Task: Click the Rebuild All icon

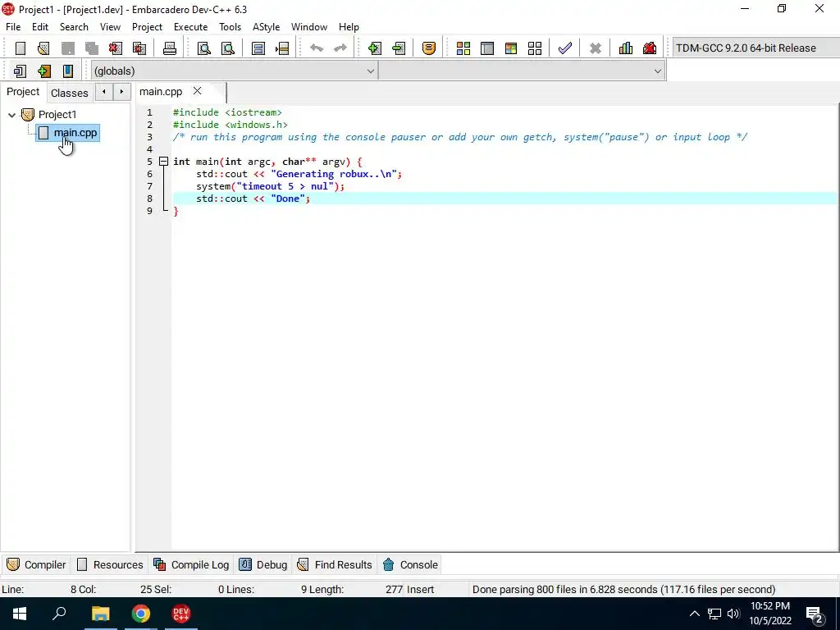Action: tap(535, 48)
